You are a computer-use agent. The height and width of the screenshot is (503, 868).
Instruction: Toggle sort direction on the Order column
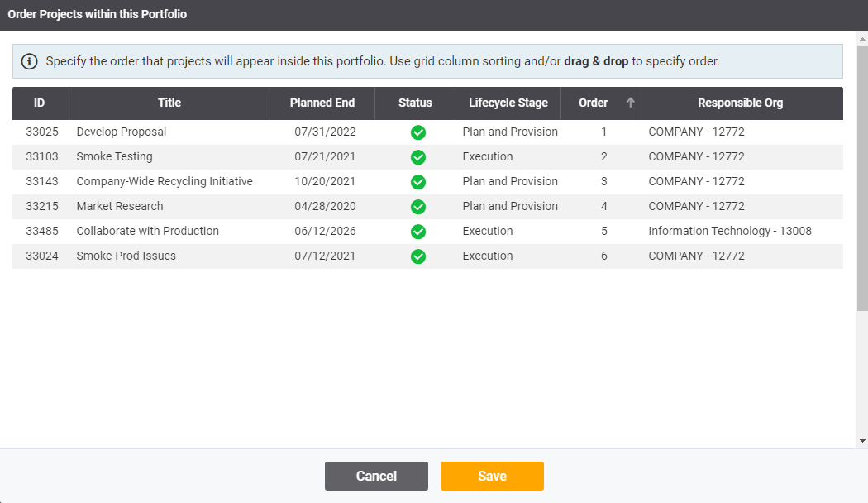[594, 103]
